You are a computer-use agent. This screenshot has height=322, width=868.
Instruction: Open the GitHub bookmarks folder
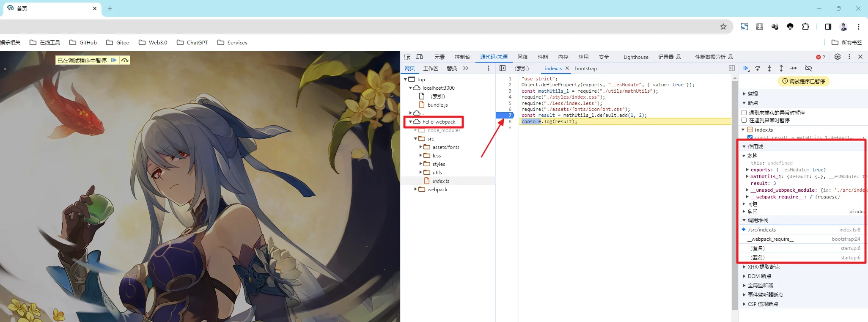click(x=83, y=43)
